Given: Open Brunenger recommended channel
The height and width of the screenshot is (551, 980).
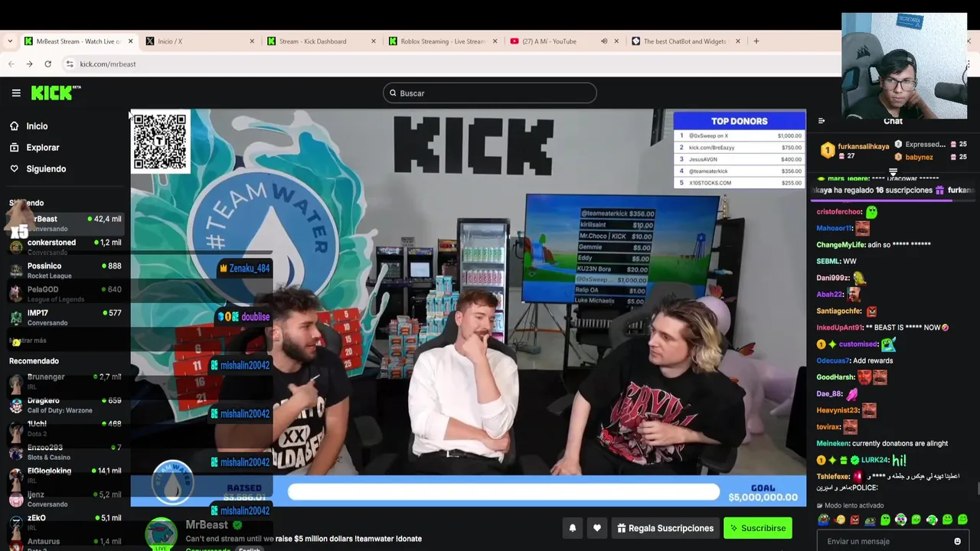Looking at the screenshot, I should (65, 381).
